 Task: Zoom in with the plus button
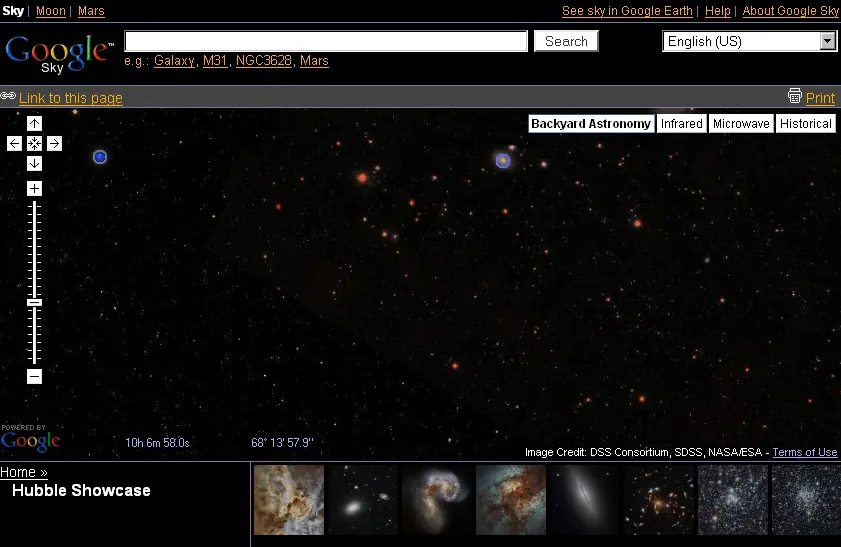[34, 189]
